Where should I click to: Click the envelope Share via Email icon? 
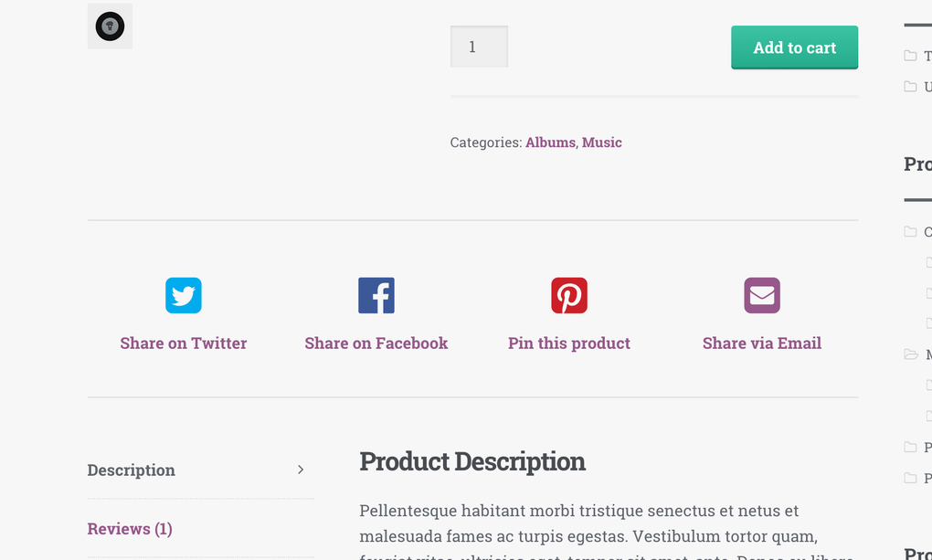pos(761,295)
